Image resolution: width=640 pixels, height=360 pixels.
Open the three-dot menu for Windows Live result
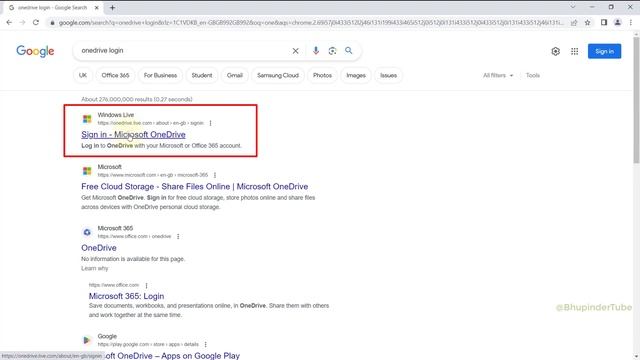(211, 123)
